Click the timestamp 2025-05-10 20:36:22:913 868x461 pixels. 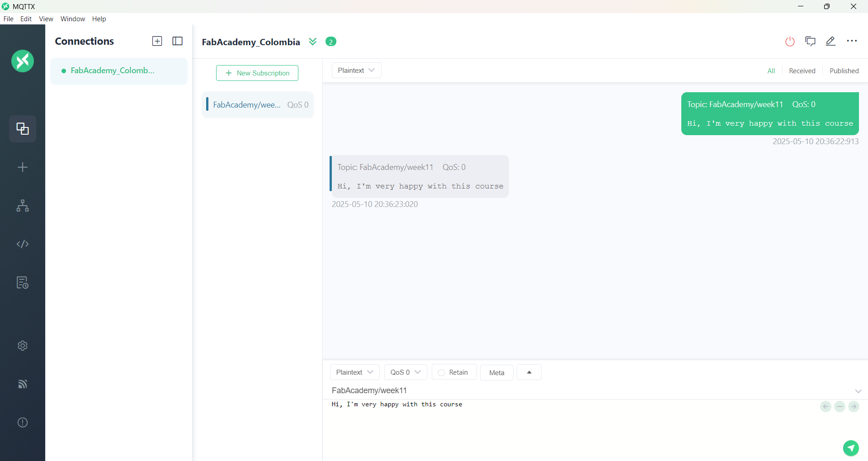[816, 141]
